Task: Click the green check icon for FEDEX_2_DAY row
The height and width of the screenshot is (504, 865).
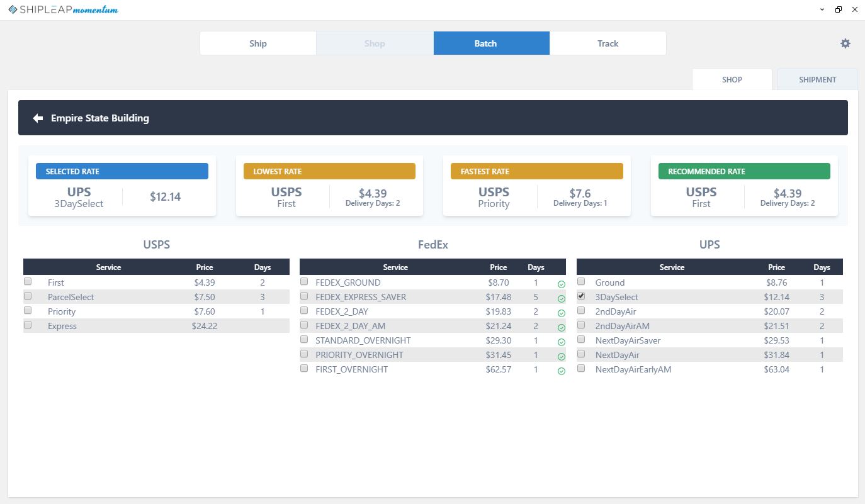Action: [x=562, y=313]
